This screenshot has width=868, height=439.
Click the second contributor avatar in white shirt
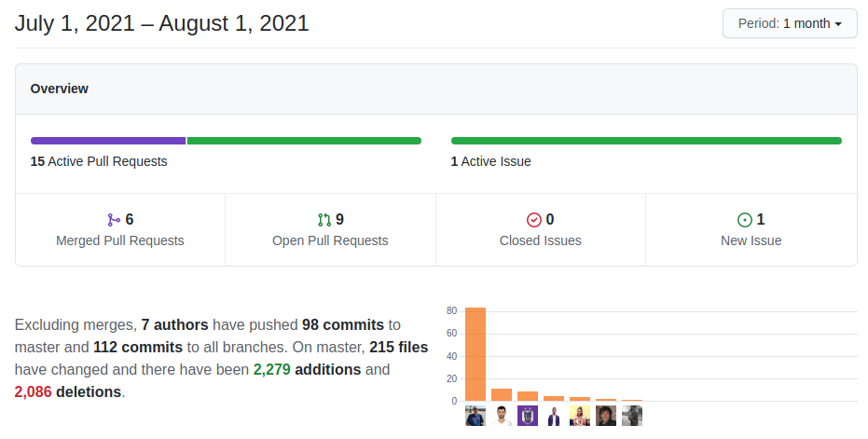(x=502, y=416)
